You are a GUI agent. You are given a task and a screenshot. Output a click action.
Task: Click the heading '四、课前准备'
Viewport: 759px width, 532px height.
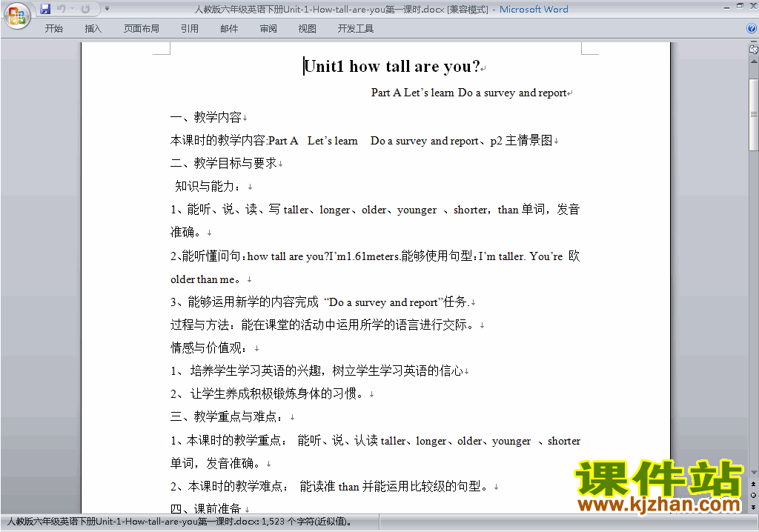(206, 508)
